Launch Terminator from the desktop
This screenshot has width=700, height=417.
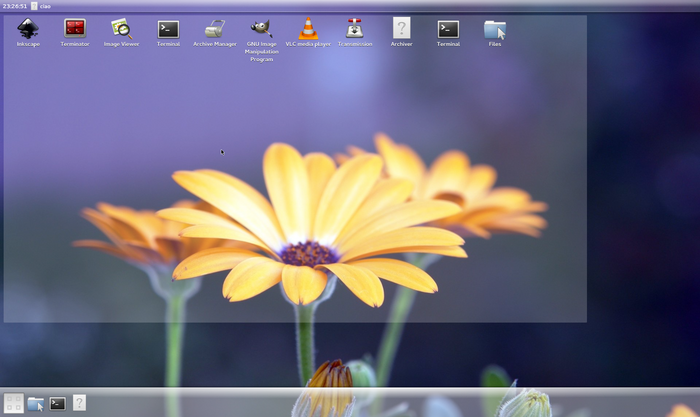pyautogui.click(x=75, y=29)
